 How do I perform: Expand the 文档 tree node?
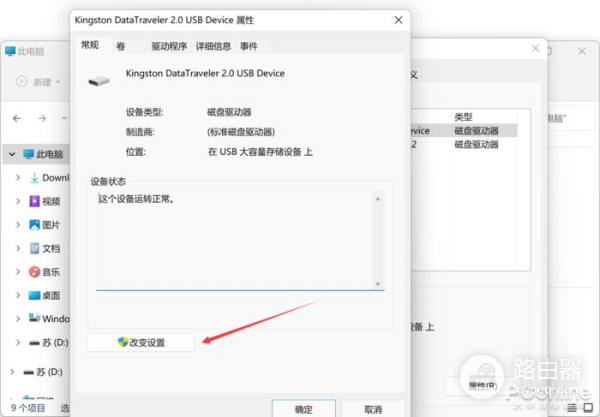pos(18,248)
